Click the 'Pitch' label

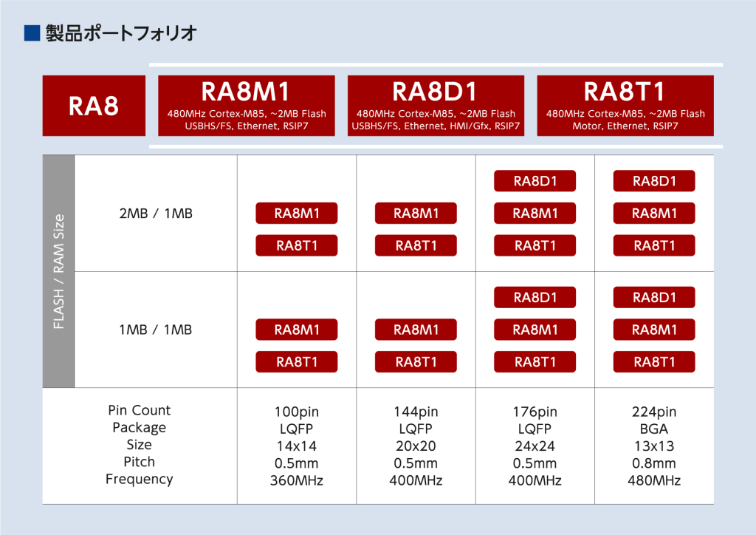140,462
